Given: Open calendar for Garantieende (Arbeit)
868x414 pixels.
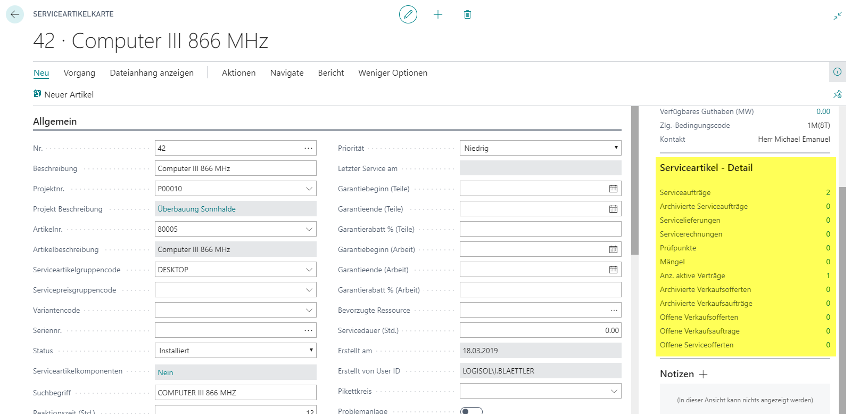Looking at the screenshot, I should [x=613, y=270].
